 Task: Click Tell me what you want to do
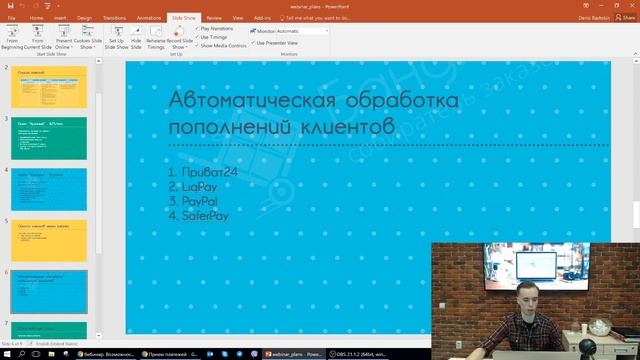coord(315,18)
